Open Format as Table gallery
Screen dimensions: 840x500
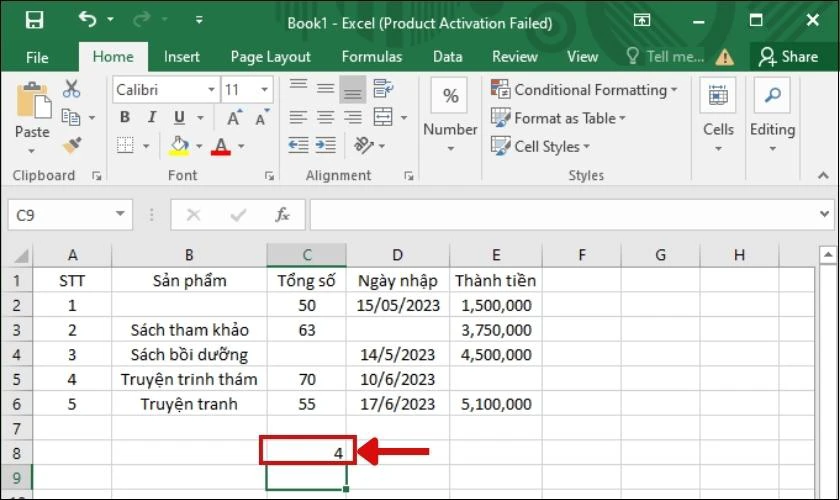pyautogui.click(x=558, y=118)
